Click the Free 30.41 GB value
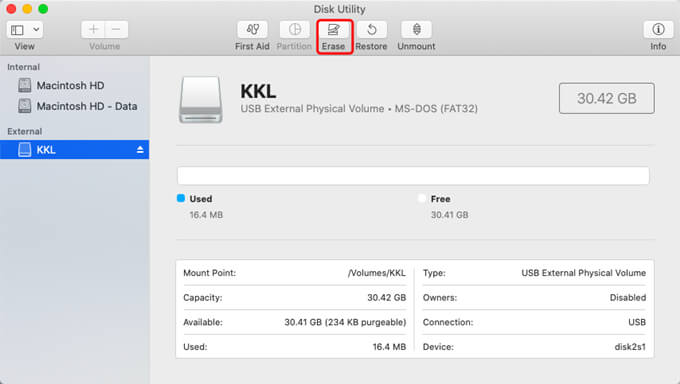This screenshot has height=384, width=680. (x=449, y=215)
